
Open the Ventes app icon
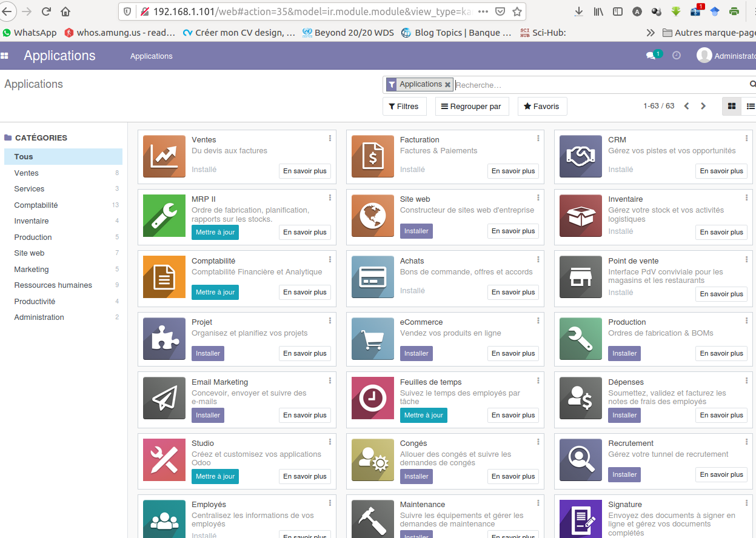coord(164,156)
